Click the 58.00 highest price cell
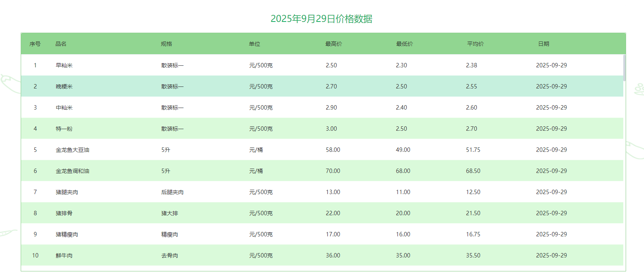 click(333, 150)
